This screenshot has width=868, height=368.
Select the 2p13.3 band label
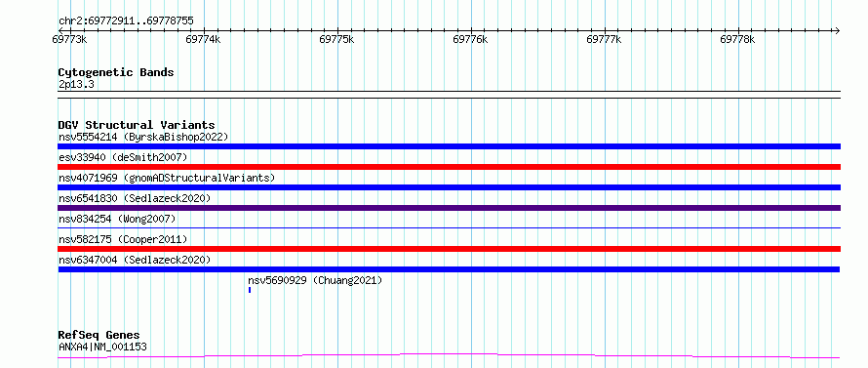76,84
